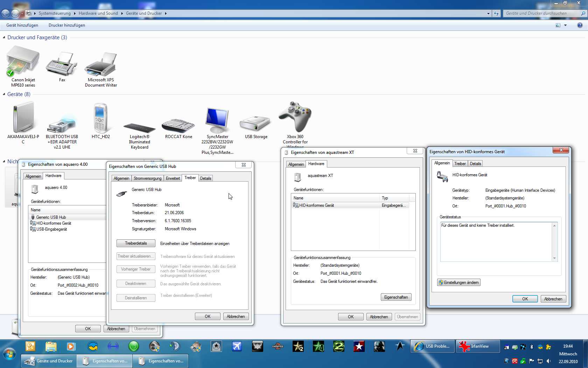Open the address bar history dropdown
This screenshot has width=588, height=368.
(x=488, y=13)
